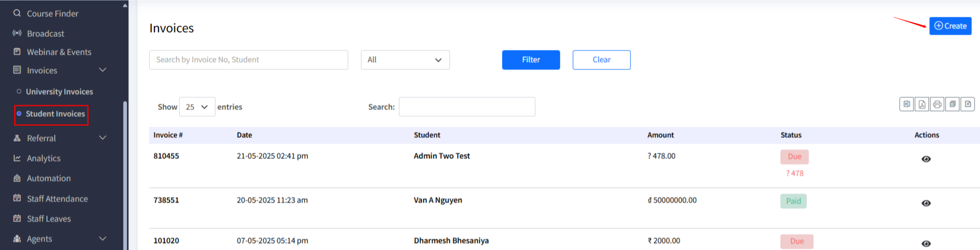Export invoices to Excel file

click(906, 104)
